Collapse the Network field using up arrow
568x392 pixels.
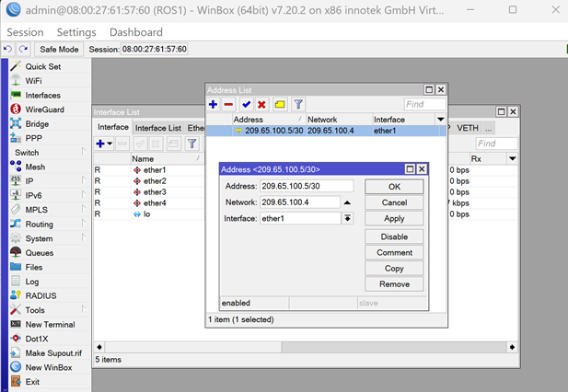[x=347, y=202]
